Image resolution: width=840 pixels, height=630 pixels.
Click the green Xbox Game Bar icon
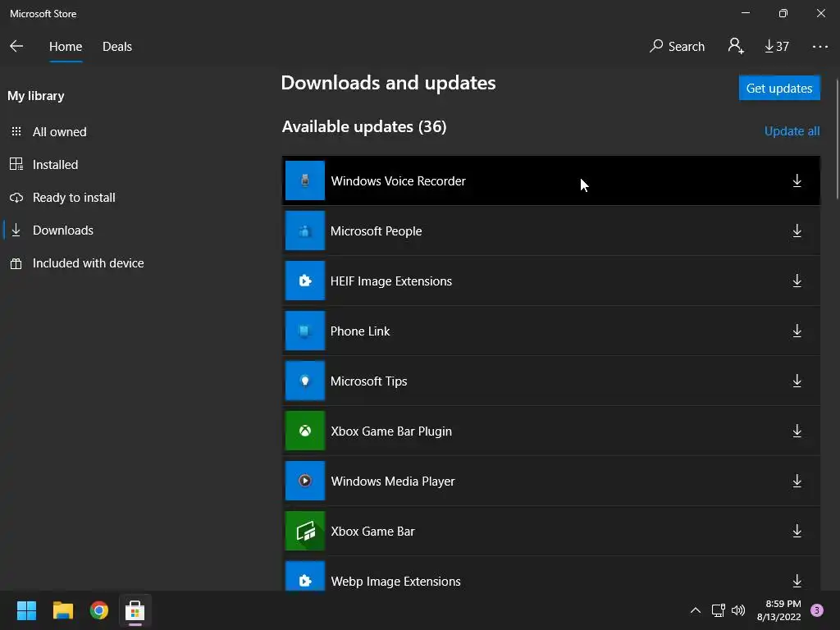[x=305, y=531]
